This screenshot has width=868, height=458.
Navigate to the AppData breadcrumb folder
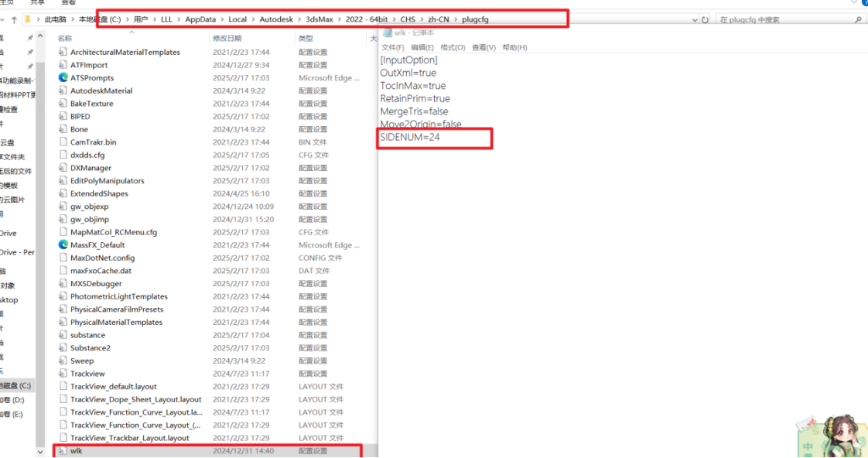[200, 19]
